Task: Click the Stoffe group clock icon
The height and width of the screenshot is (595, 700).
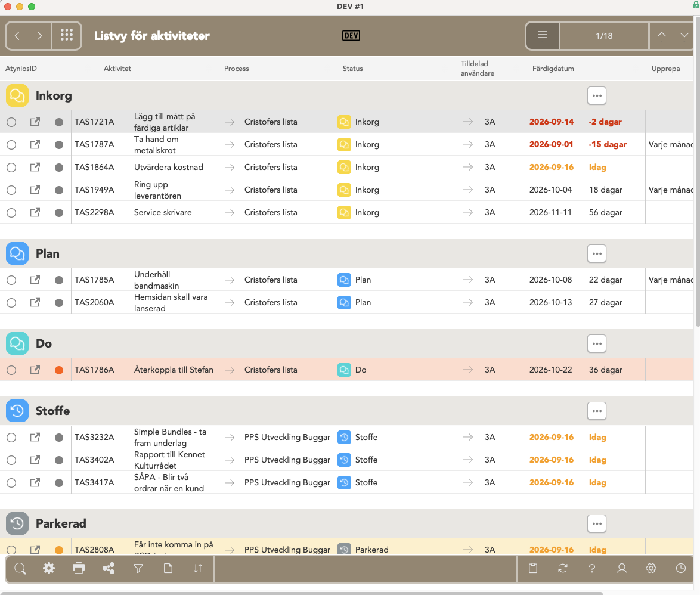Action: (x=17, y=411)
